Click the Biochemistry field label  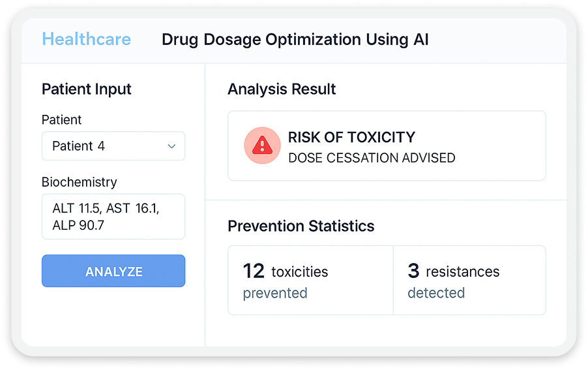click(x=79, y=182)
